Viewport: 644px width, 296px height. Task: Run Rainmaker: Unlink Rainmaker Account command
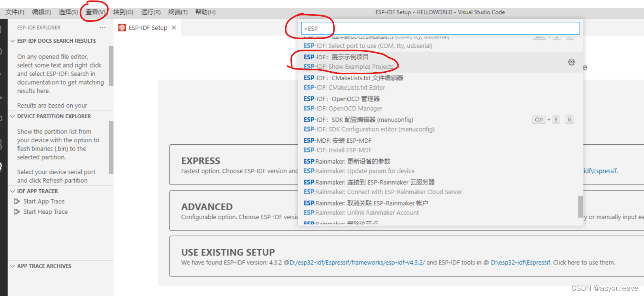(x=441, y=208)
